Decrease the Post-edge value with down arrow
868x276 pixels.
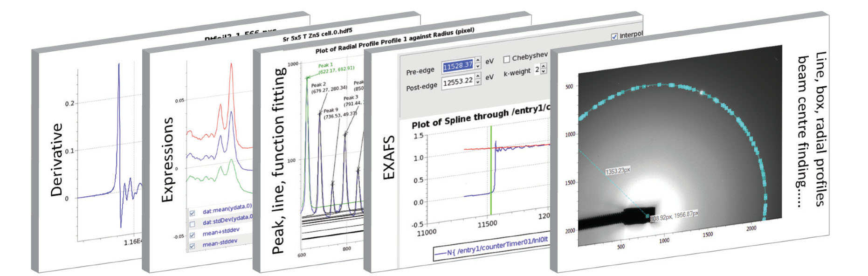(478, 83)
